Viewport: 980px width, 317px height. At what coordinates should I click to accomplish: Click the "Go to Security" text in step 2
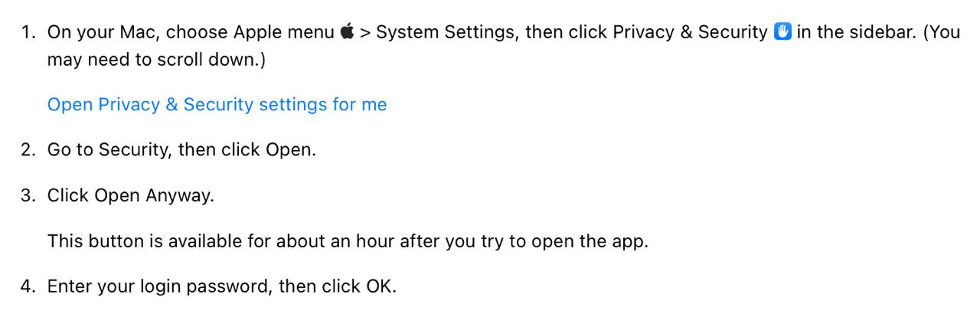pos(108,150)
